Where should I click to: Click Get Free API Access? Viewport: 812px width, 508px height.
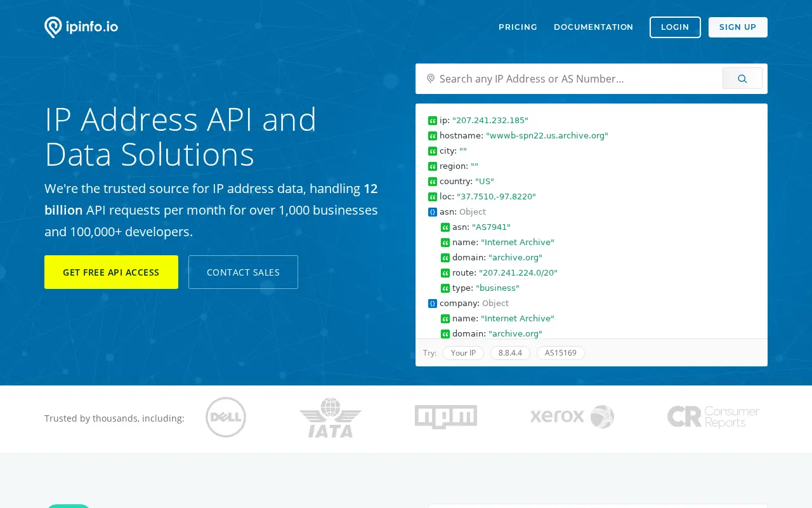111,272
